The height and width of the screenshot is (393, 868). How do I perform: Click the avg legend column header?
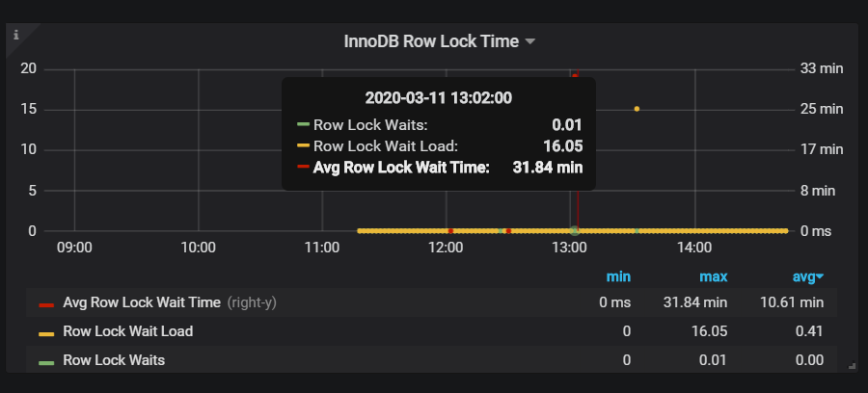[x=803, y=277]
